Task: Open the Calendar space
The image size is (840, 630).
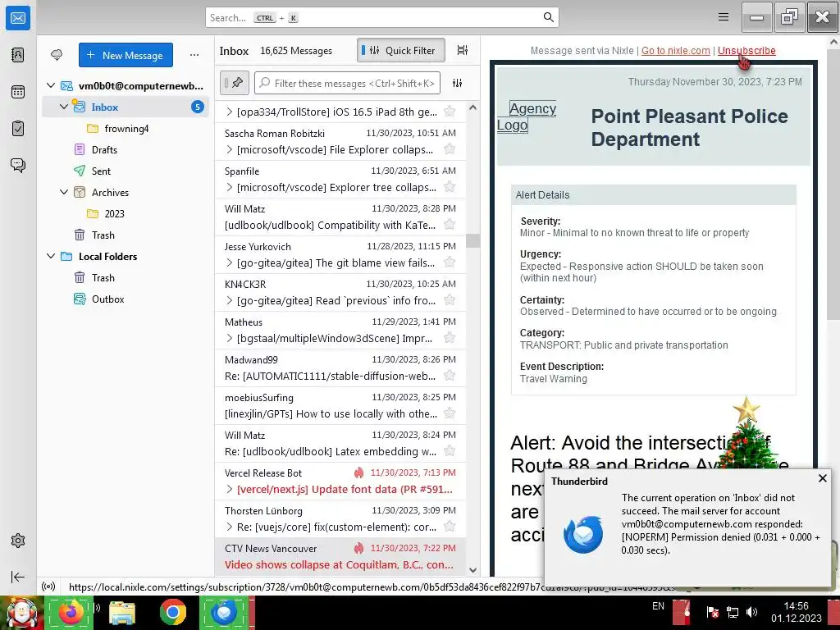Action: tap(18, 92)
